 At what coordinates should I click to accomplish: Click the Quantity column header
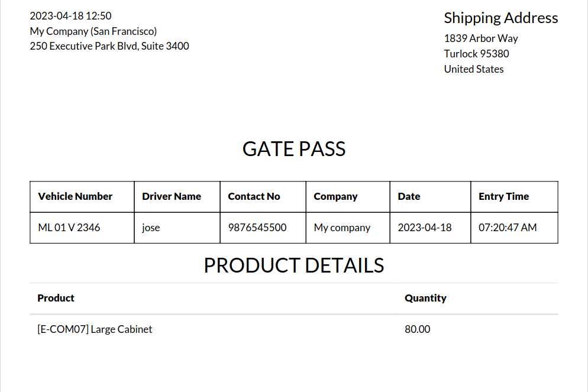pos(425,298)
